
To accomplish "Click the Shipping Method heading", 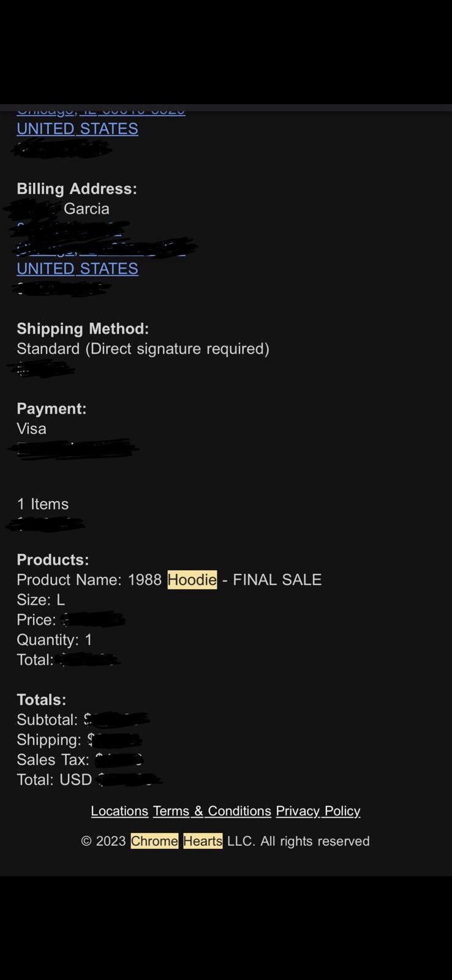I will click(x=83, y=329).
